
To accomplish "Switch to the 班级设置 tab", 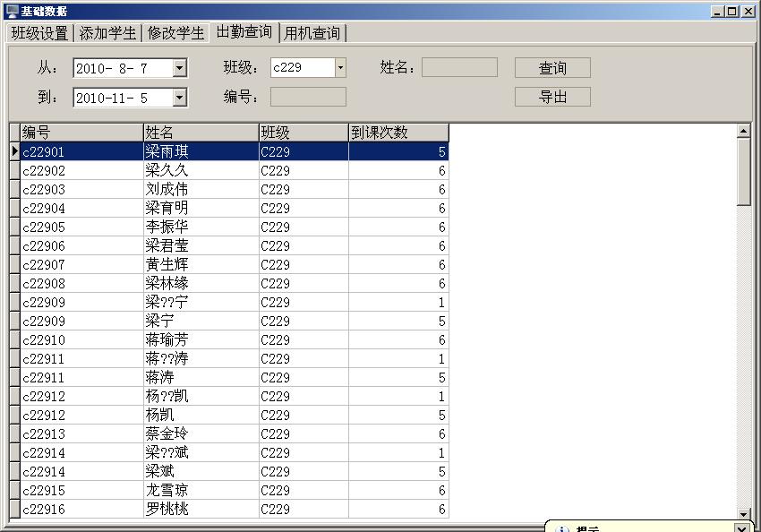I will 39,33.
